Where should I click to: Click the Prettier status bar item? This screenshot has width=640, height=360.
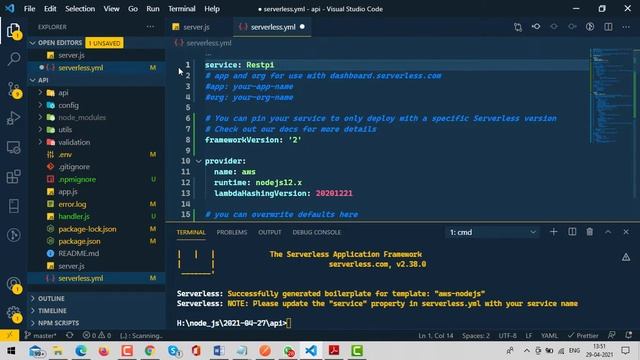tap(583, 336)
